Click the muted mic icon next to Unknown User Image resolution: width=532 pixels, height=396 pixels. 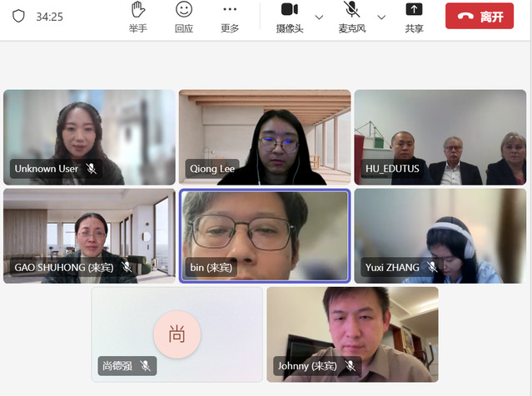click(92, 169)
